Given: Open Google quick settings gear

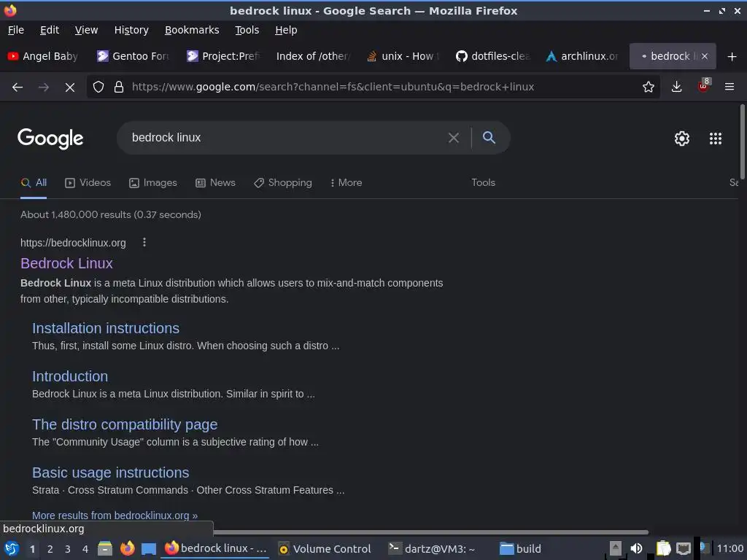Looking at the screenshot, I should [682, 139].
